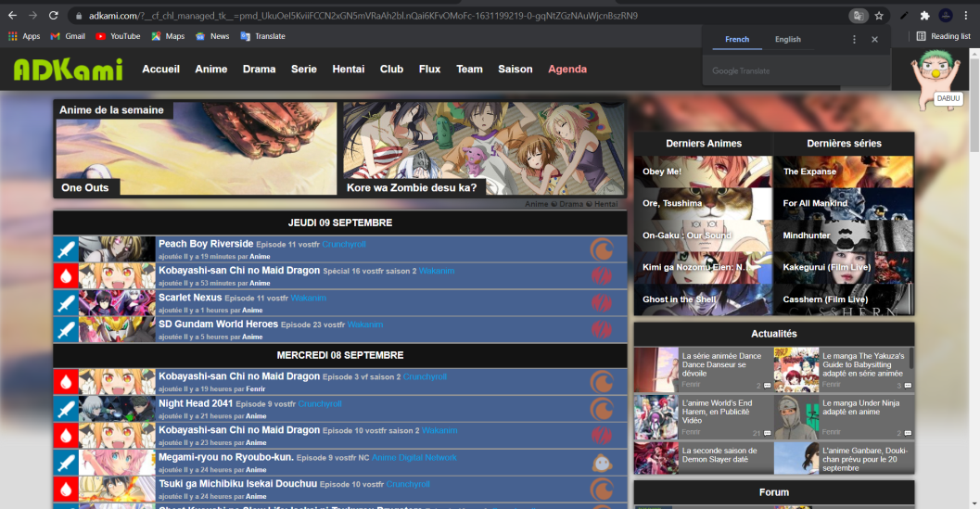The height and width of the screenshot is (509, 980).
Task: Select the French tab in translate popup
Action: point(737,39)
